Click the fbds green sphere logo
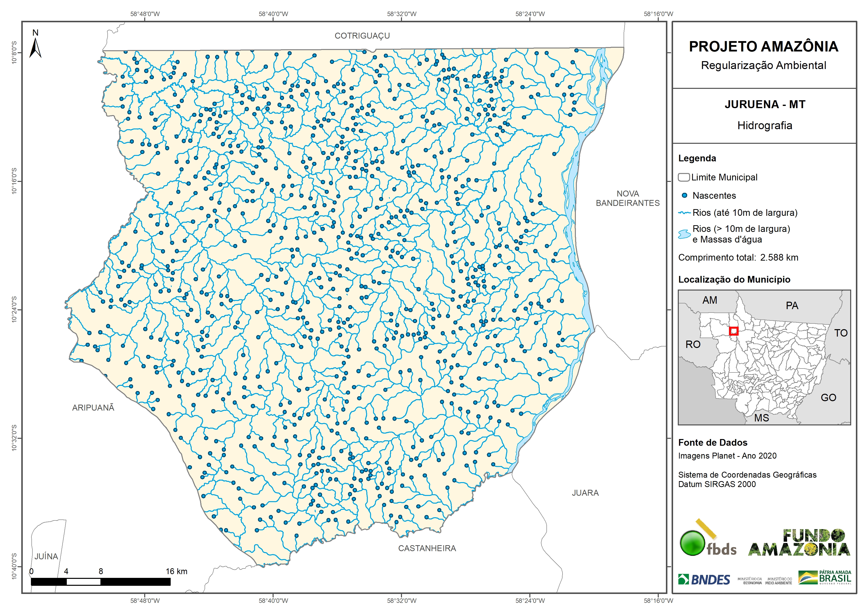868x614 pixels. 692,543
